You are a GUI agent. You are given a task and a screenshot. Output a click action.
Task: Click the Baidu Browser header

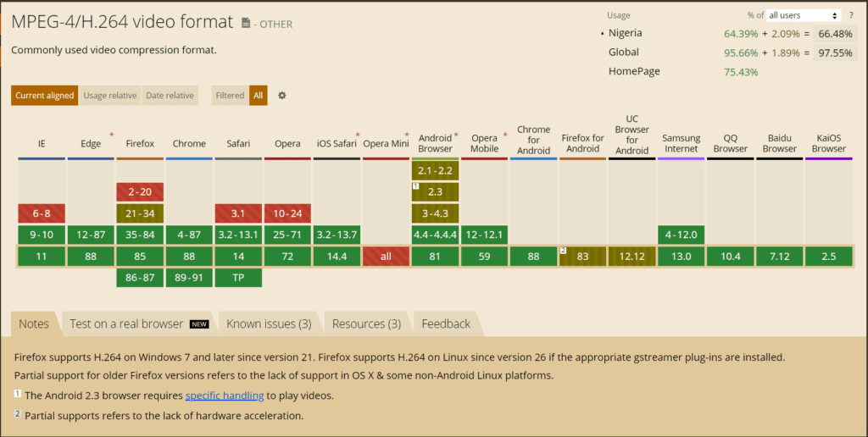point(780,143)
